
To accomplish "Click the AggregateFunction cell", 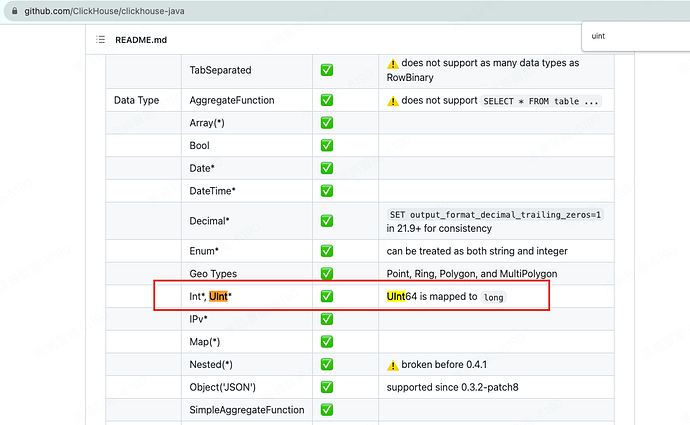I will coord(247,100).
